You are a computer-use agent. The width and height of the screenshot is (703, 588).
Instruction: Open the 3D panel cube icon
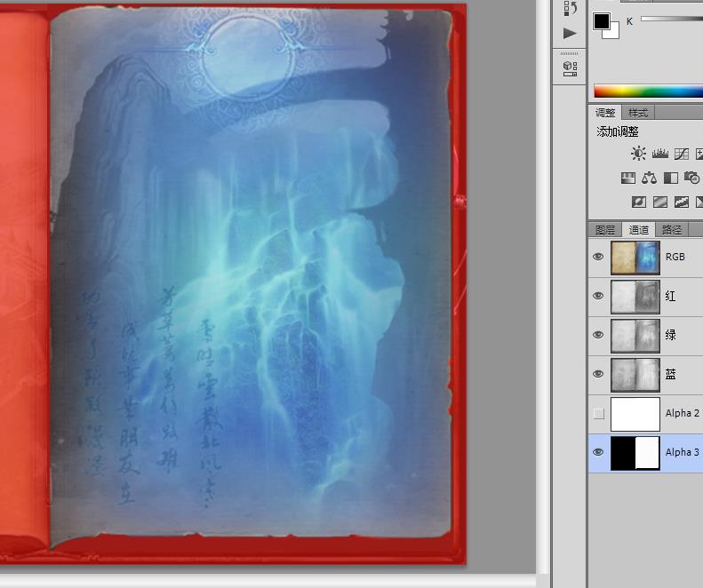point(570,68)
